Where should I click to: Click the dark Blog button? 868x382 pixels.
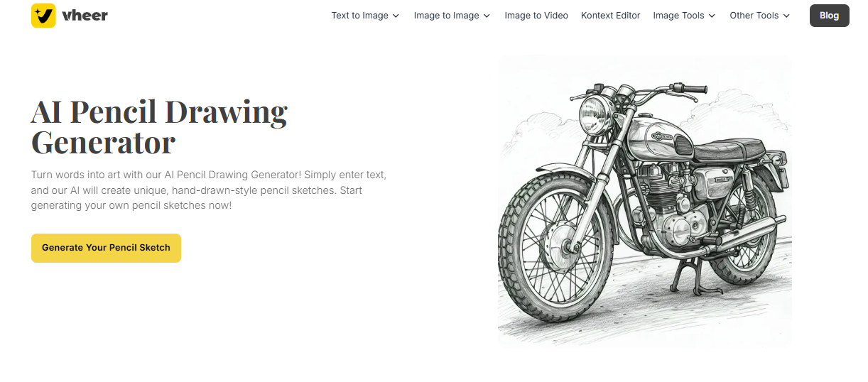click(829, 16)
